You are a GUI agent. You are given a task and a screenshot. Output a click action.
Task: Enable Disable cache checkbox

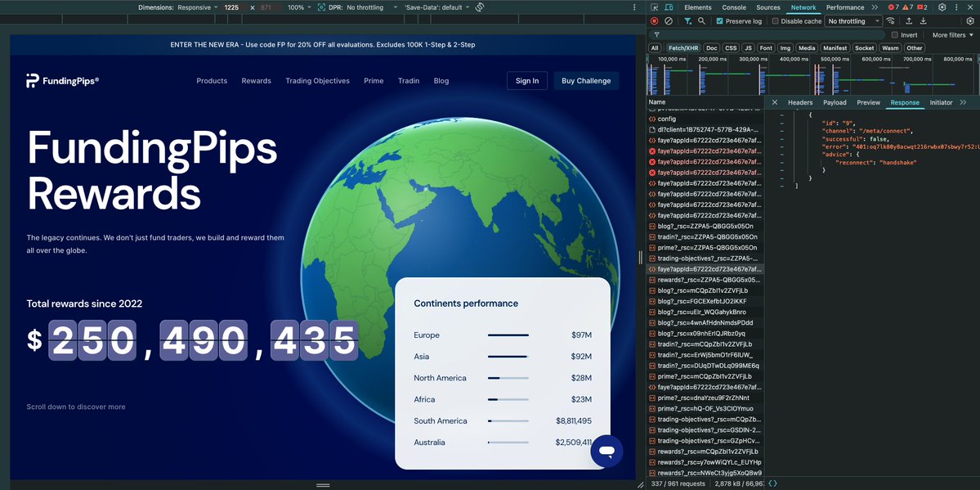[x=776, y=21]
